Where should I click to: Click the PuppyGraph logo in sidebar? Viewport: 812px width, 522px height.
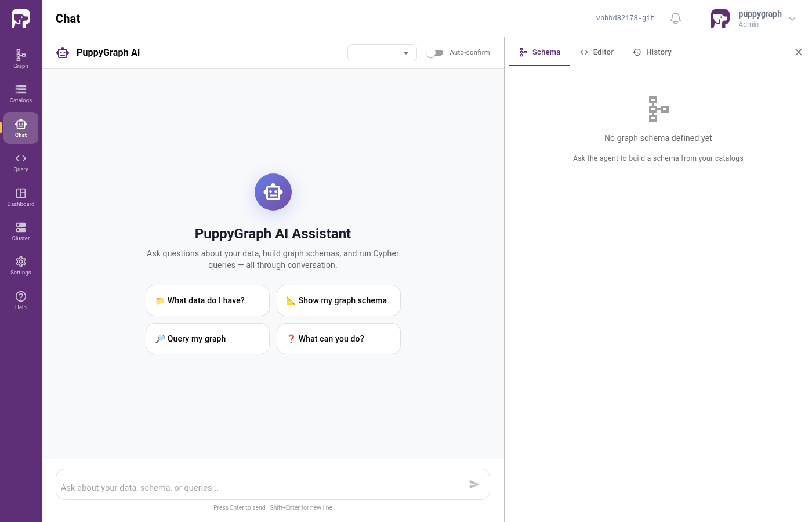pos(21,19)
